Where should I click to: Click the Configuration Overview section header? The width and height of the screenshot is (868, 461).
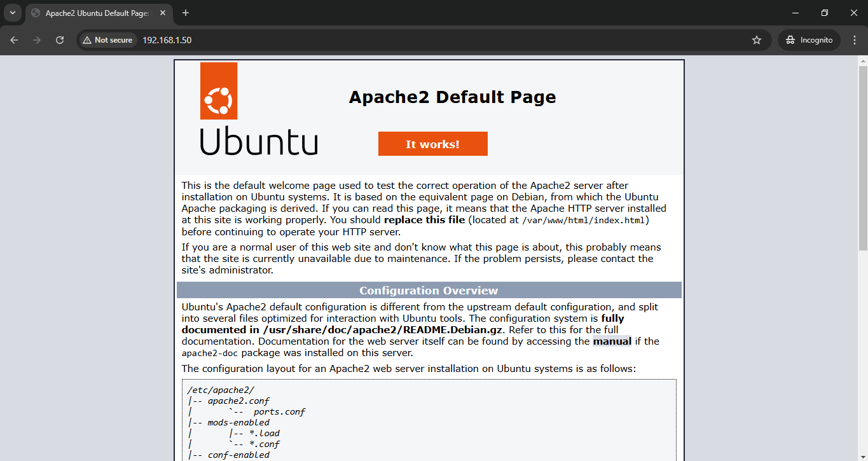429,291
